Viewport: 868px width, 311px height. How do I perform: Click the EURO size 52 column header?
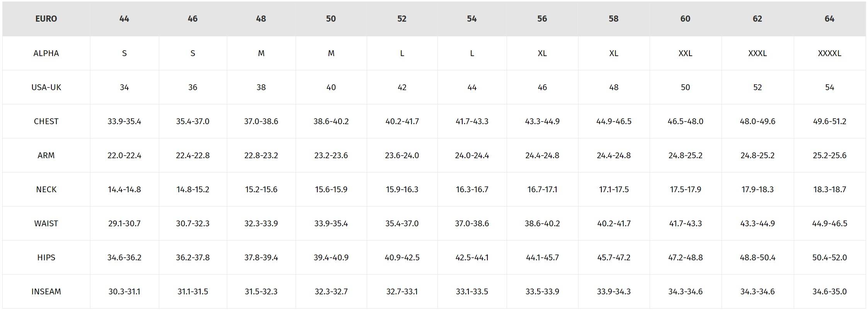pyautogui.click(x=402, y=19)
